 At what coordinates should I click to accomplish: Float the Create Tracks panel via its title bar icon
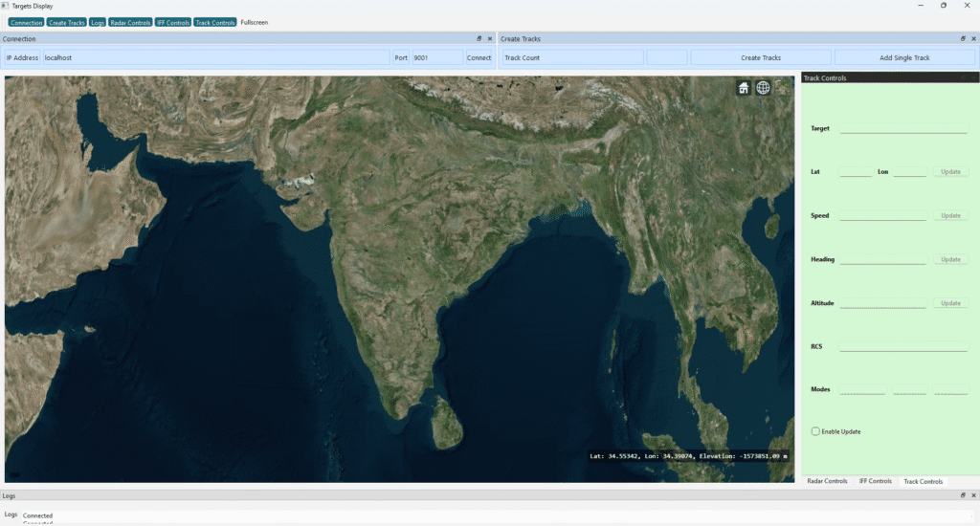pyautogui.click(x=964, y=39)
